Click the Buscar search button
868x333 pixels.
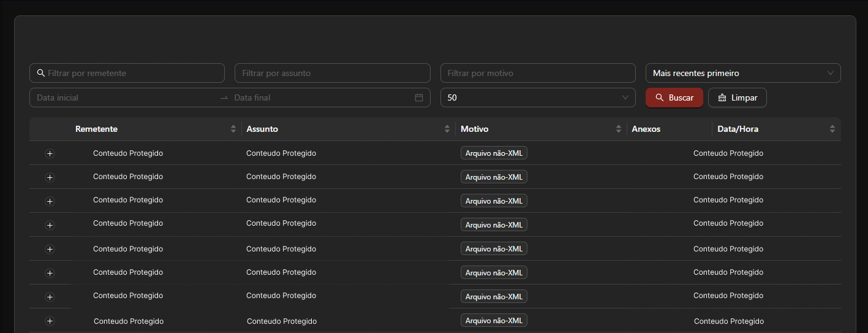(674, 98)
